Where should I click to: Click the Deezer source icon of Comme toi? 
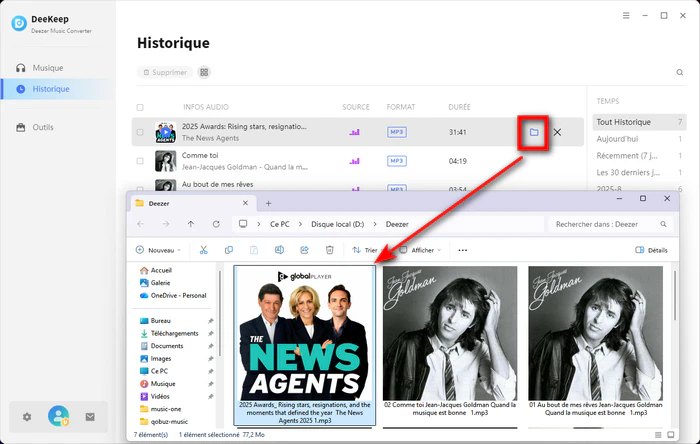click(x=355, y=161)
